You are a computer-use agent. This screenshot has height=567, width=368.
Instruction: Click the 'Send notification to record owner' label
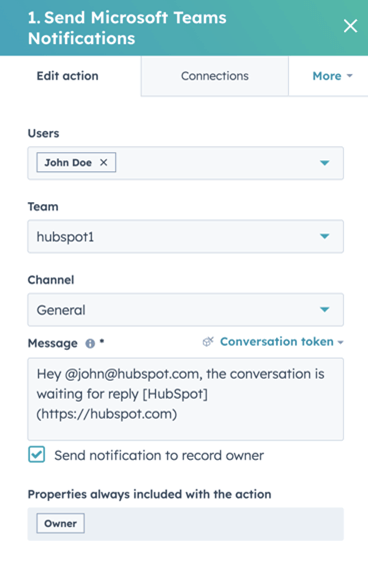(159, 455)
